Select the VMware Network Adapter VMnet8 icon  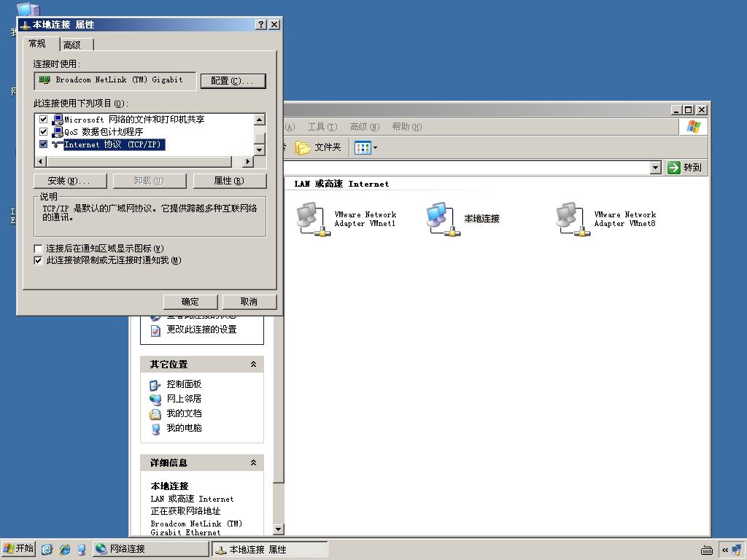[x=573, y=219]
